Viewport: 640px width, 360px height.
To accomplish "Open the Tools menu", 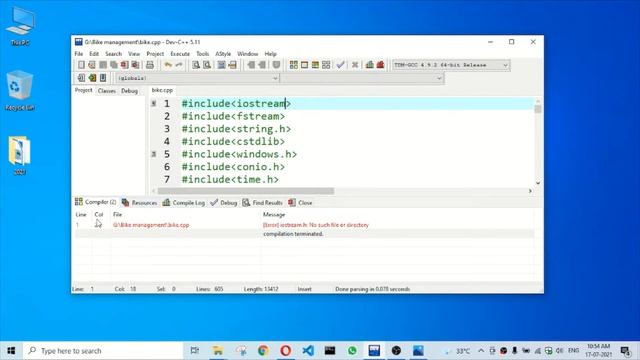I will [202, 54].
